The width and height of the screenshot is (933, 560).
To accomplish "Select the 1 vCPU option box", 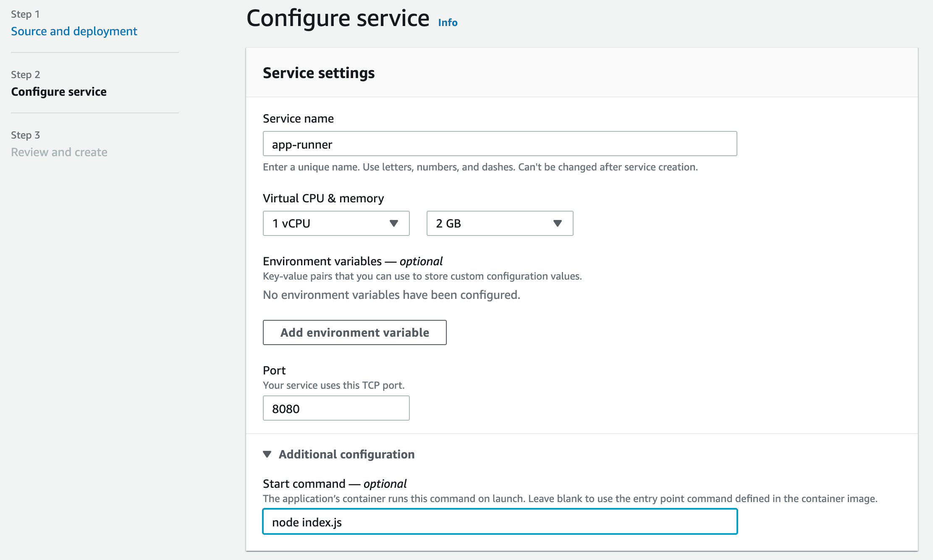I will point(335,223).
